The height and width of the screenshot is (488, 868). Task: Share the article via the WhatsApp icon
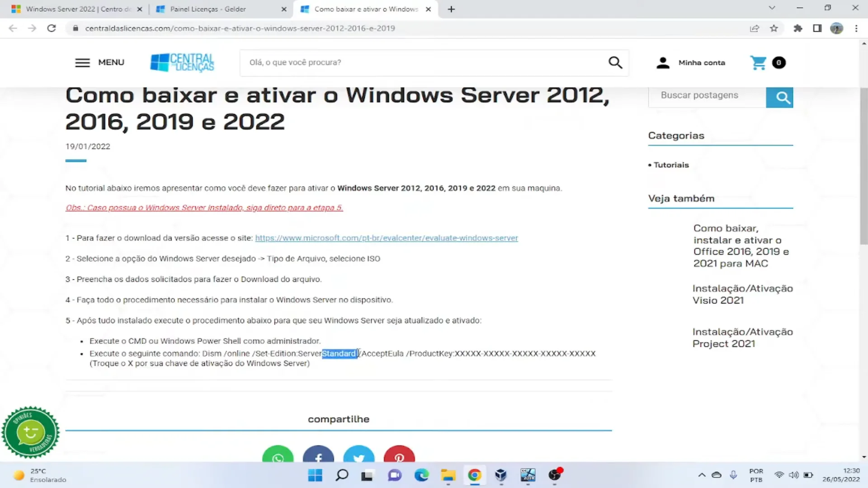point(278,456)
